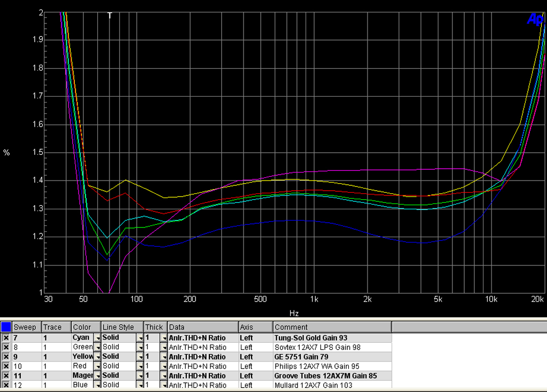The image size is (547, 392).
Task: Open Color dropdown for Cyan trace
Action: click(97, 338)
